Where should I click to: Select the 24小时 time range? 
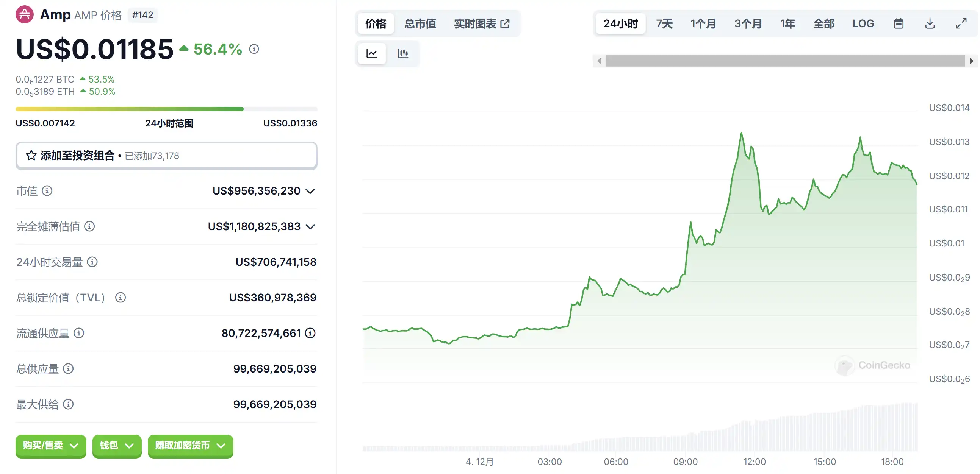pos(620,23)
